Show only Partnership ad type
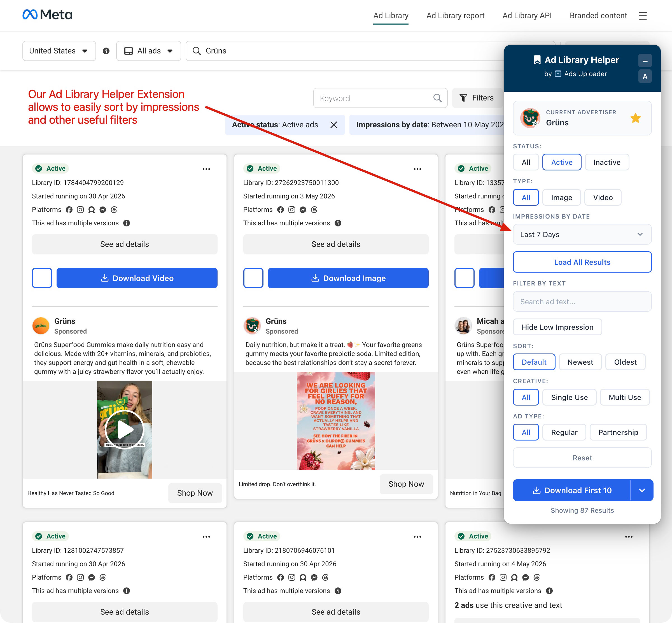This screenshot has width=672, height=623. point(618,432)
